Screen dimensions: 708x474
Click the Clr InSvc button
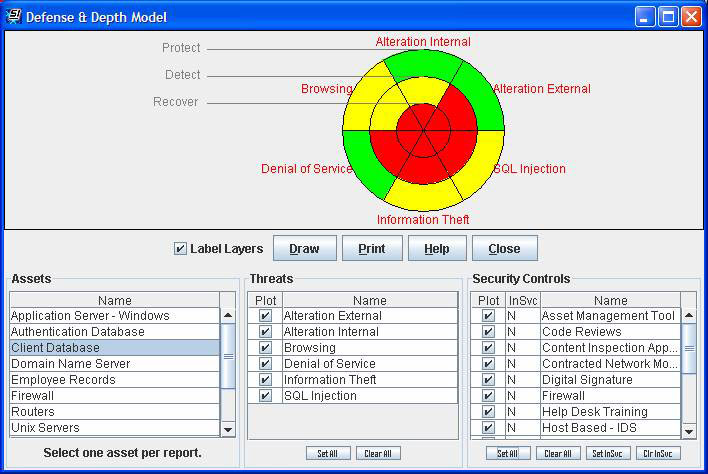pyautogui.click(x=658, y=453)
